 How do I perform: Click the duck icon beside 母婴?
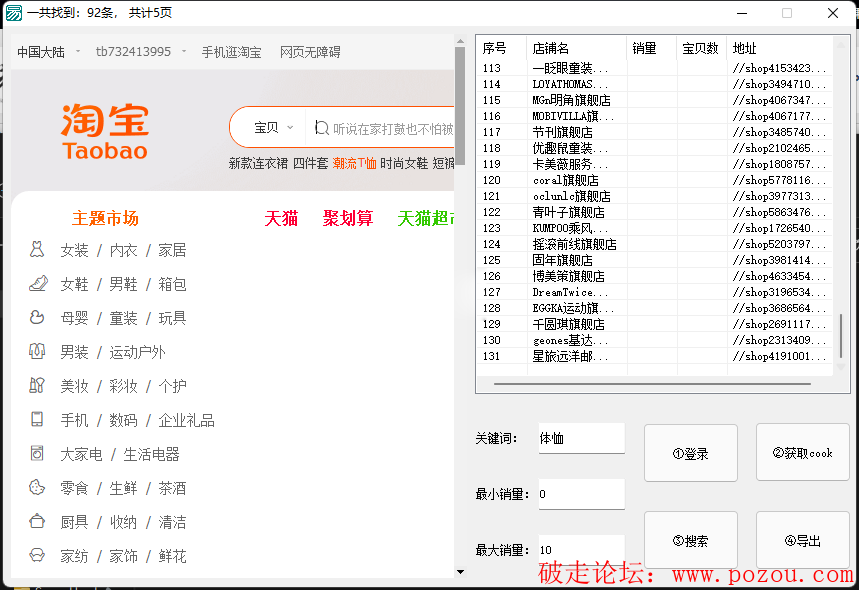[37, 317]
